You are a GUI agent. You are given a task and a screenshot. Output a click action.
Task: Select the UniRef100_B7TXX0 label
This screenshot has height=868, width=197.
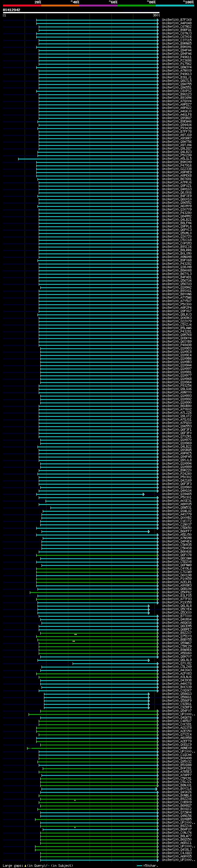[x=176, y=616]
